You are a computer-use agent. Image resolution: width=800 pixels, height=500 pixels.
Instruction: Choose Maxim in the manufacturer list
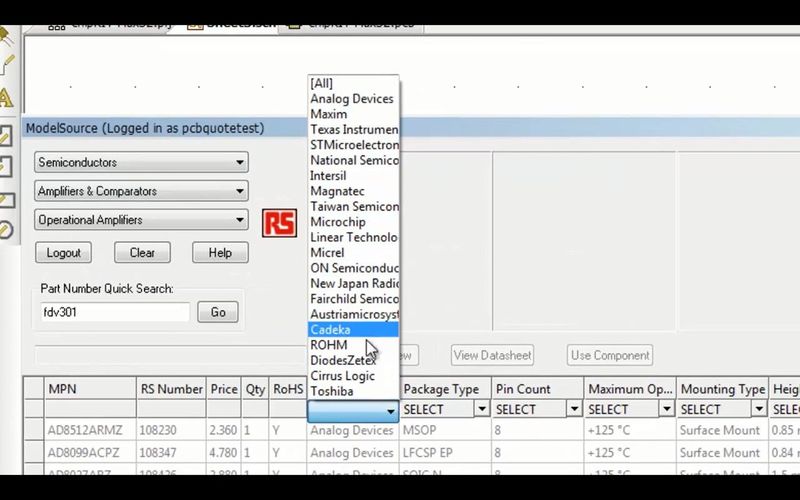tap(353, 114)
